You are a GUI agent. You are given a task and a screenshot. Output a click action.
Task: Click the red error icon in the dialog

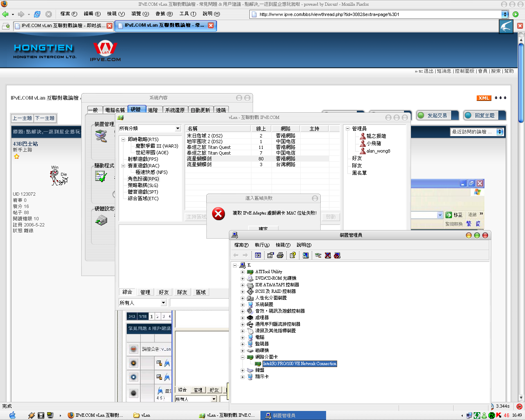[219, 213]
